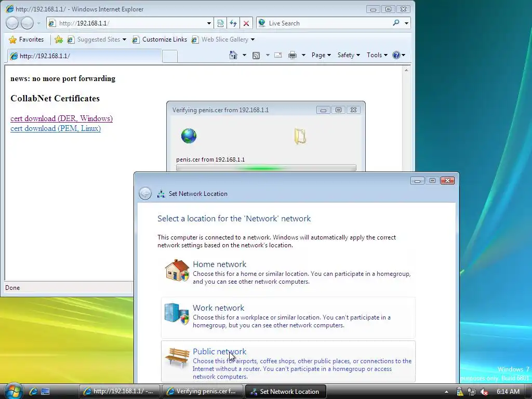Click the download progress bar for penis.cer
The height and width of the screenshot is (399, 532).
266,168
